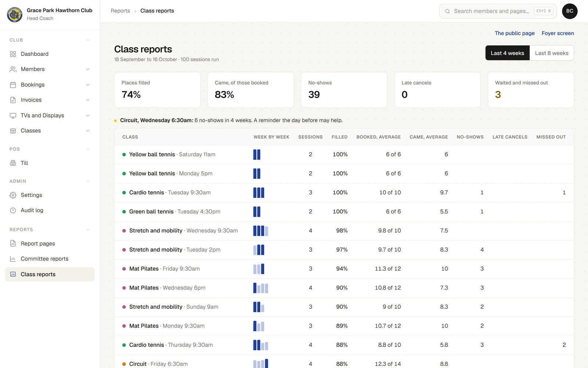Open Dashboard in the sidebar
Screen dimensions: 588x368
tap(50, 54)
